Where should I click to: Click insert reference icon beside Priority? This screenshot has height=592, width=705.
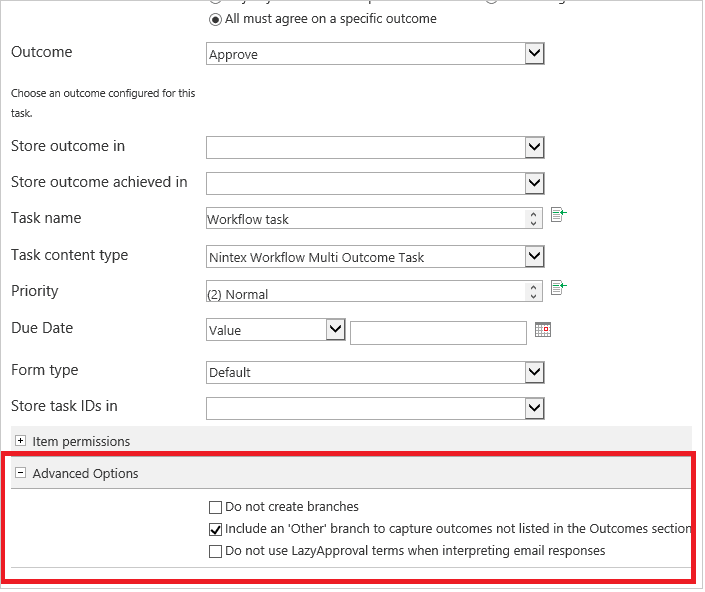click(x=558, y=288)
